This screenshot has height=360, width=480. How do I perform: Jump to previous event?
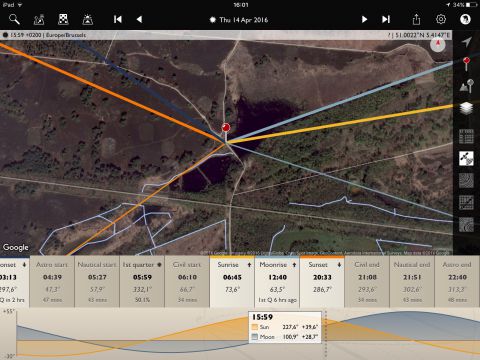coord(118,19)
